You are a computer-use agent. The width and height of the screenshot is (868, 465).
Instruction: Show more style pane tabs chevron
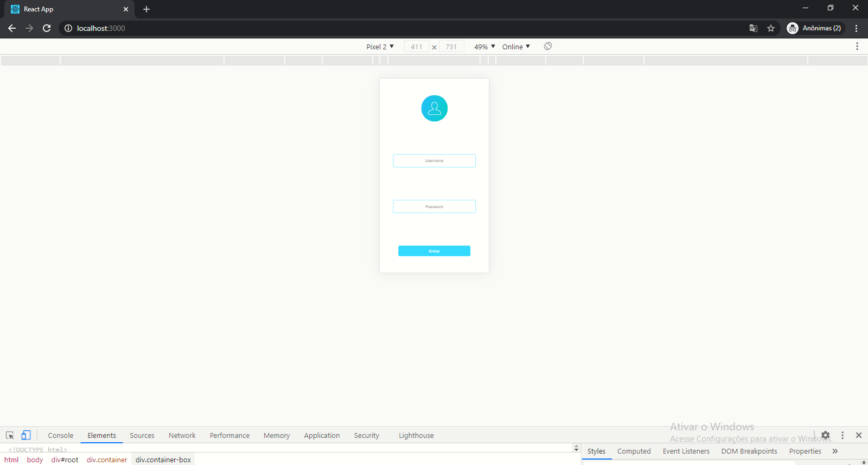tap(835, 451)
